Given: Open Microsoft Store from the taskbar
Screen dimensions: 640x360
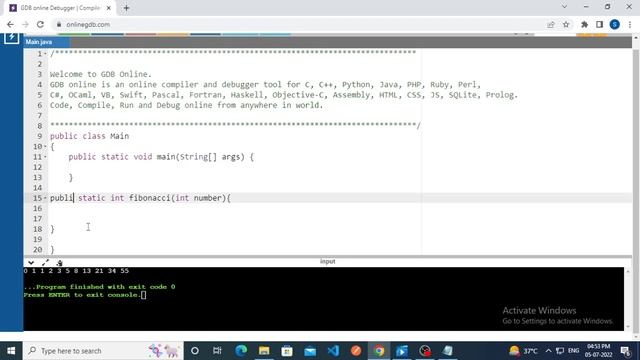Looking at the screenshot, I should [287, 351].
